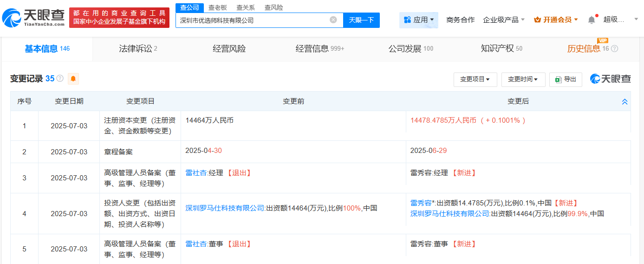Screen dimensions: 644x264
Task: Click the 变更后 column header
Action: click(x=518, y=101)
